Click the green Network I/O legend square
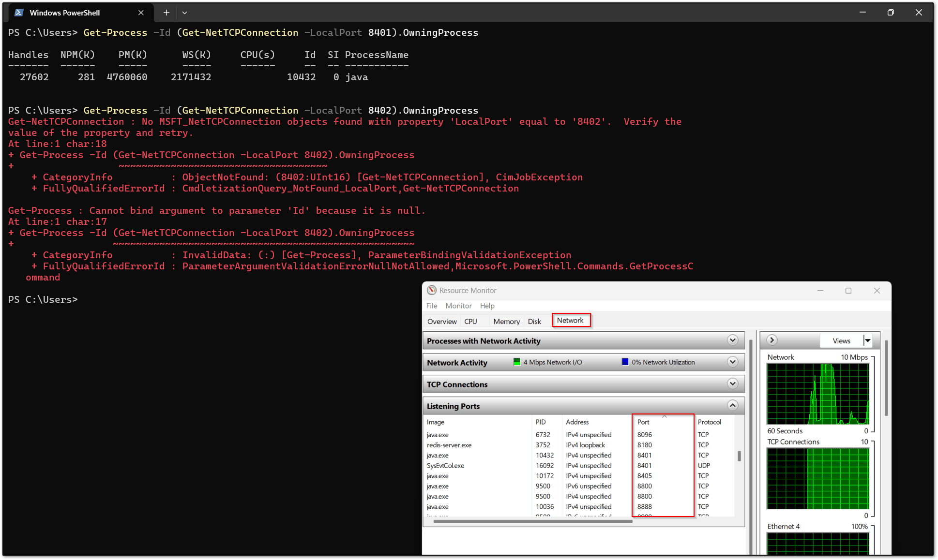This screenshot has width=938, height=560. point(516,362)
